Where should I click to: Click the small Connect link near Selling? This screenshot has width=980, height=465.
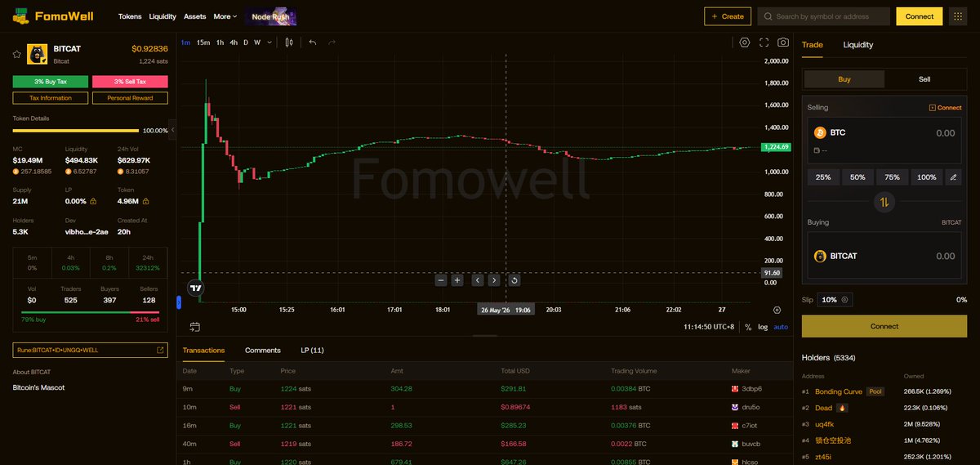click(x=946, y=108)
